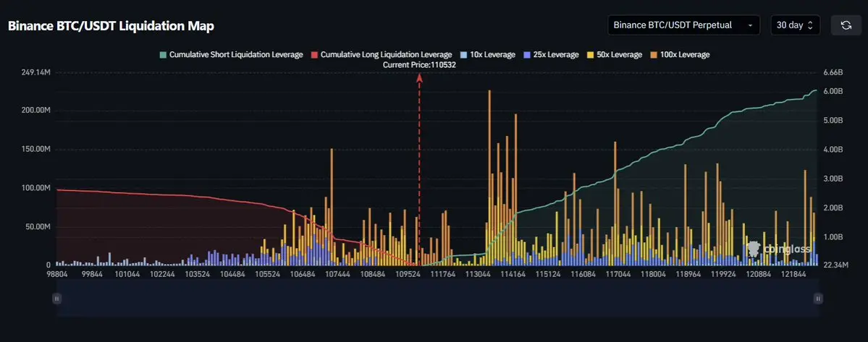
Task: Toggle Cumulative Short Liquidation Leverage legend
Action: tap(231, 55)
